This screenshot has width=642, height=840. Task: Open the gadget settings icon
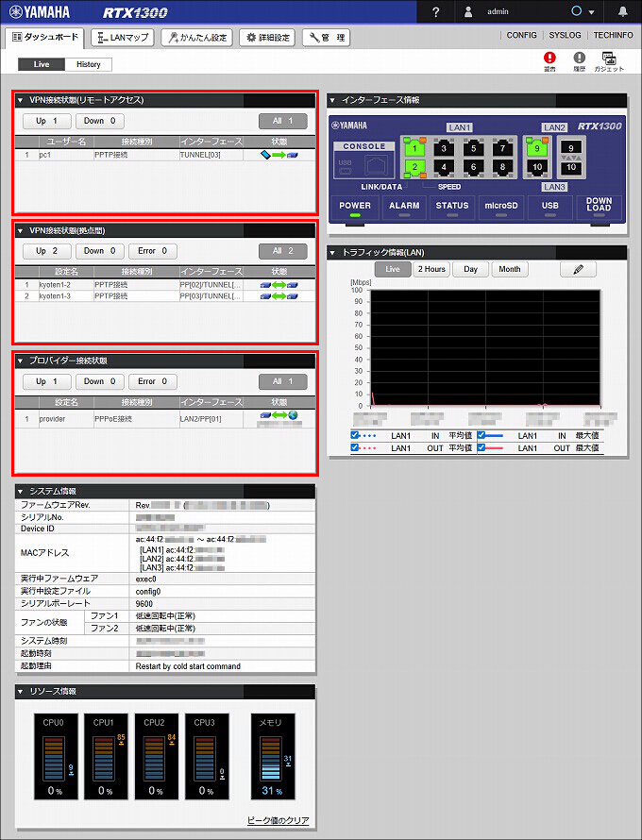click(x=610, y=59)
